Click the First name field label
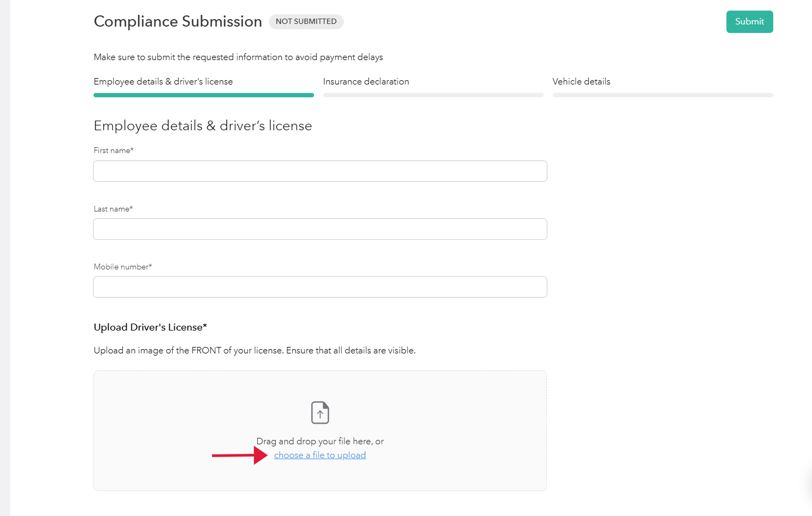Image resolution: width=812 pixels, height=516 pixels. [113, 150]
